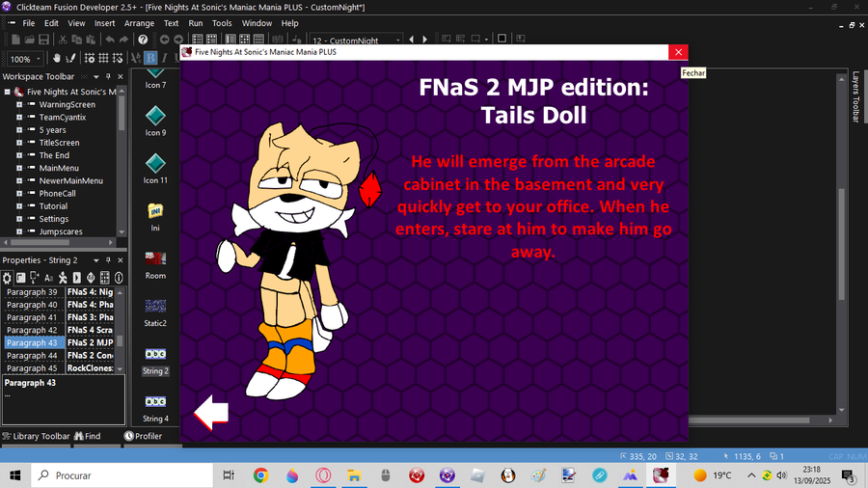
Task: Click the New document toolbar icon
Action: (15, 40)
